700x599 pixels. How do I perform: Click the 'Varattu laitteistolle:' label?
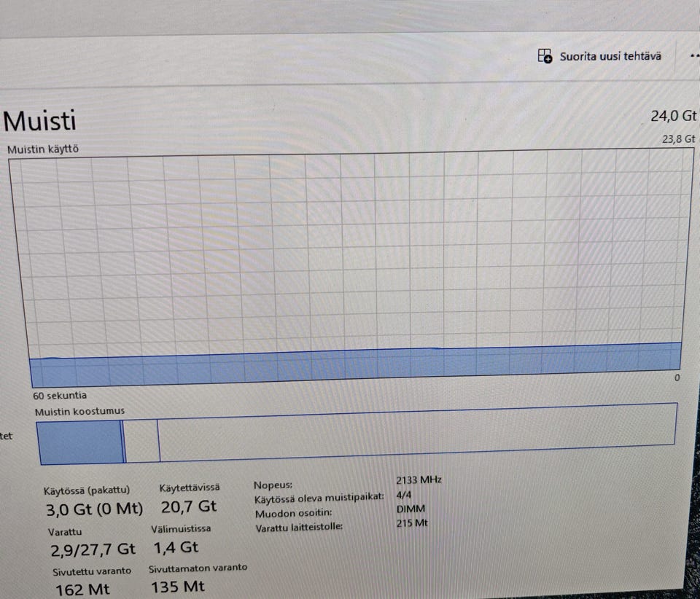point(299,528)
